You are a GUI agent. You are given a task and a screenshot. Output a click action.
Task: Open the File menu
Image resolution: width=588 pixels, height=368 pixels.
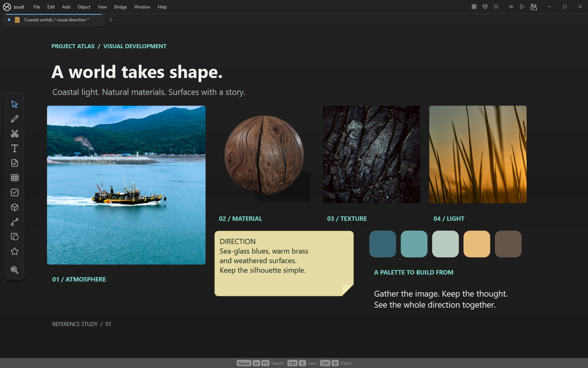tap(37, 7)
